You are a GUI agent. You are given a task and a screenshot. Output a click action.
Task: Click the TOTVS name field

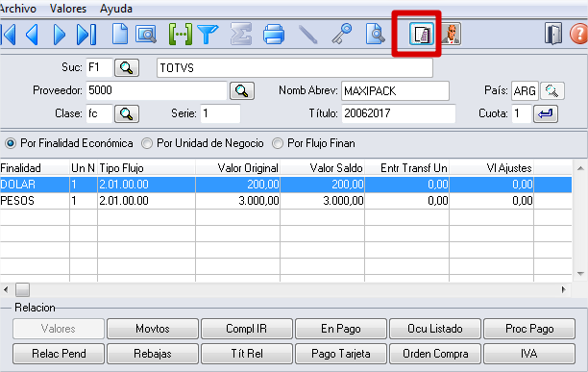point(295,68)
